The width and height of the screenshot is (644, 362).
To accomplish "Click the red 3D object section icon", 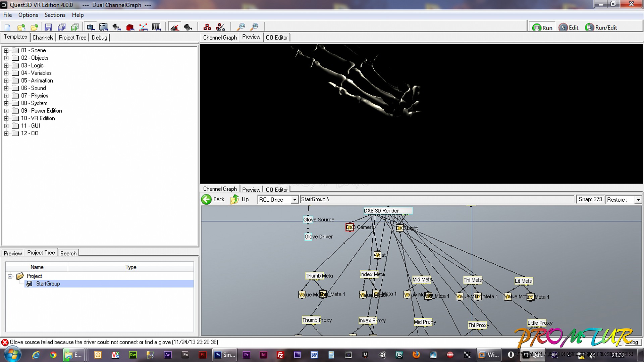I will click(x=130, y=28).
